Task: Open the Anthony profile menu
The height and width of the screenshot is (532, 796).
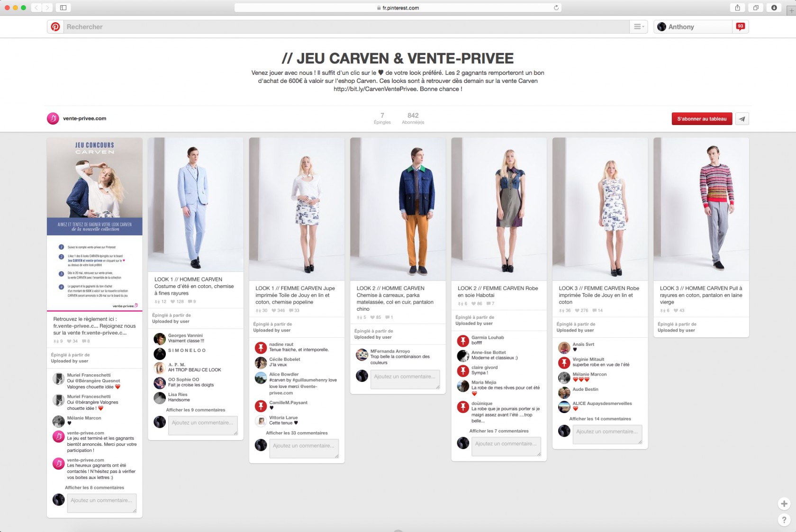Action: (x=681, y=27)
